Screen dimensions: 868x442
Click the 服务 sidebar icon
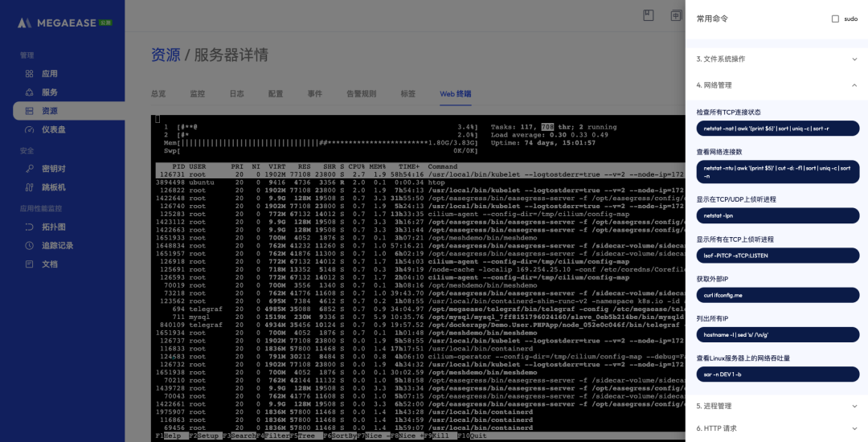[x=30, y=92]
